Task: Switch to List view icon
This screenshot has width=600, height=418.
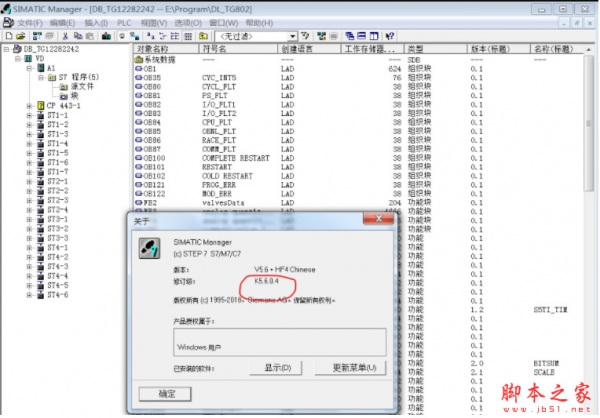Action: point(175,36)
